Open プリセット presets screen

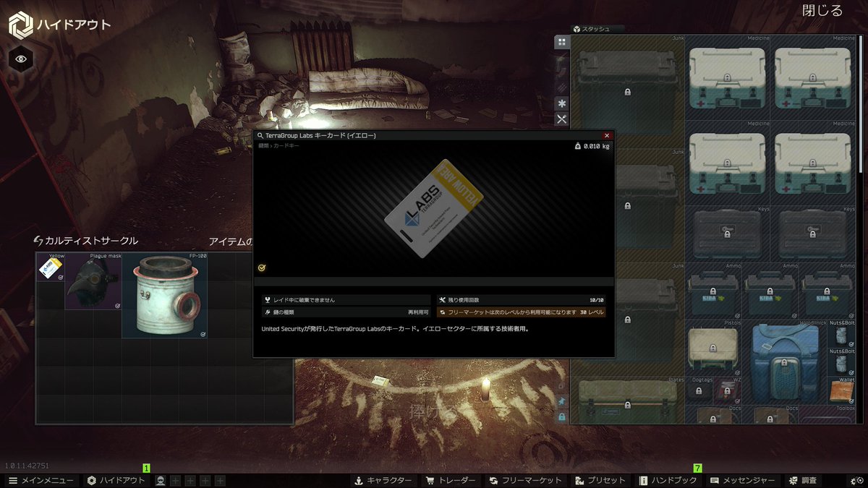(x=600, y=480)
